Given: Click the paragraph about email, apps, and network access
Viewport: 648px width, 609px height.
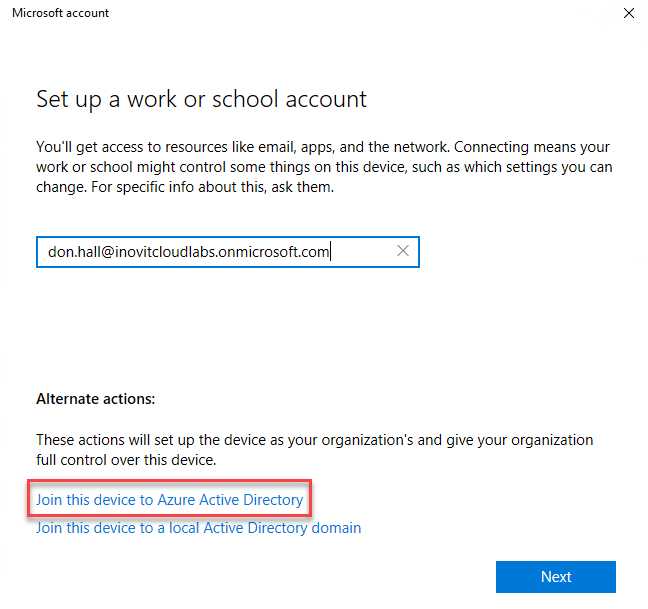Looking at the screenshot, I should (x=324, y=167).
